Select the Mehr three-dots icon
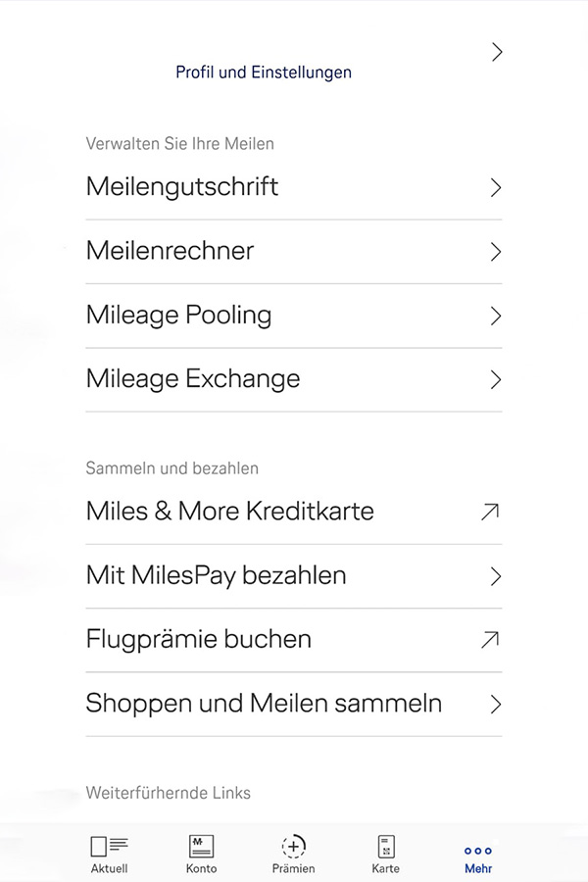This screenshot has height=882, width=588. tap(478, 850)
